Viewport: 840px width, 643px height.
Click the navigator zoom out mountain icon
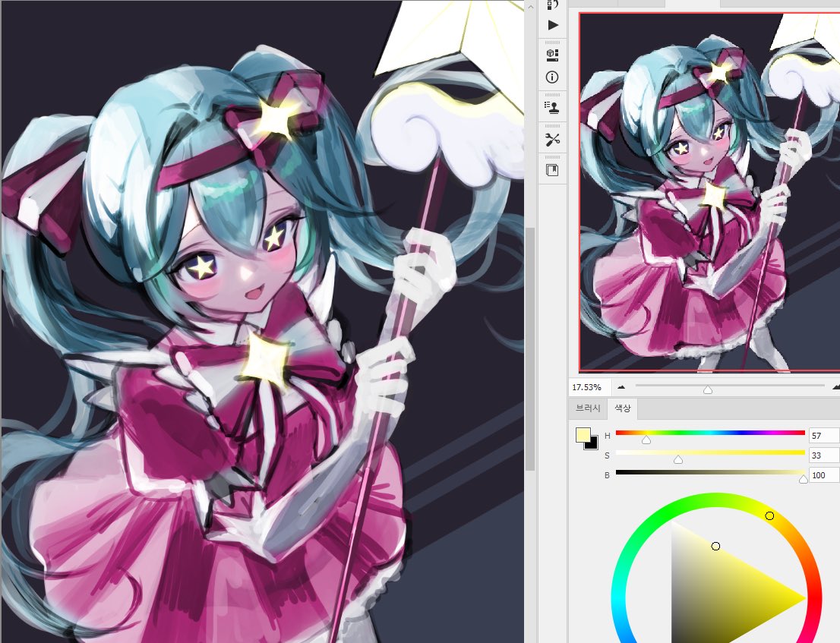(621, 386)
